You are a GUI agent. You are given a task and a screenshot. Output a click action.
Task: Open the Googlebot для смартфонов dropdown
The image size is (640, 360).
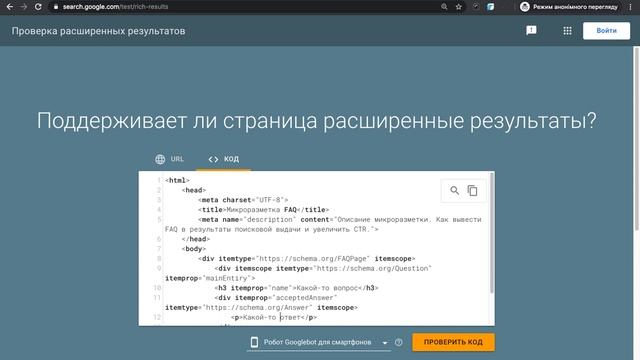click(318, 342)
